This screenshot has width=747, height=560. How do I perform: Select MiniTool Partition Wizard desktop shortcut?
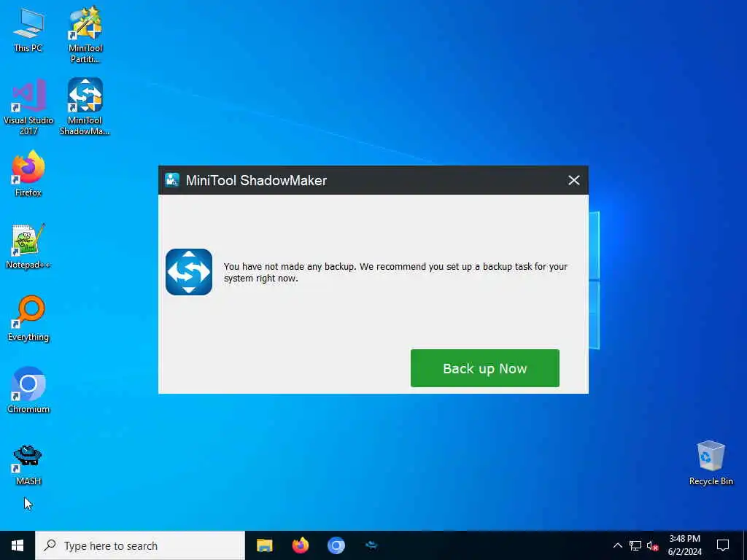coord(85,35)
